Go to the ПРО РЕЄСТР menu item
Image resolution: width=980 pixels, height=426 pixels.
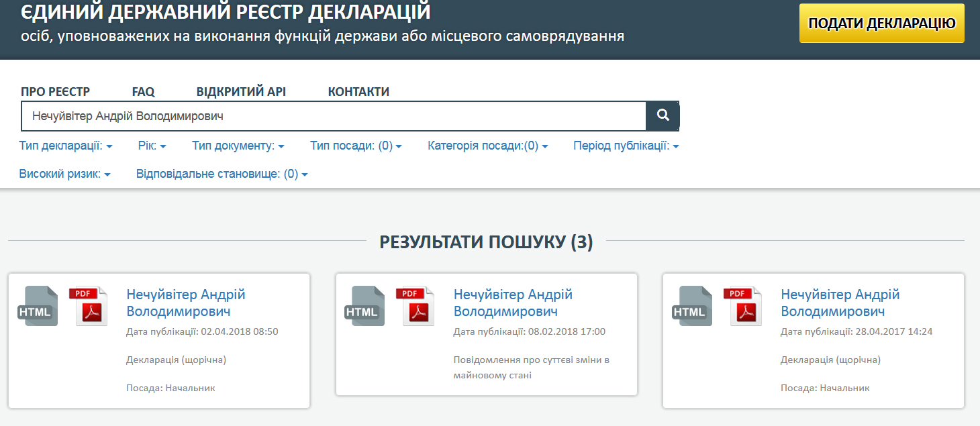point(55,92)
